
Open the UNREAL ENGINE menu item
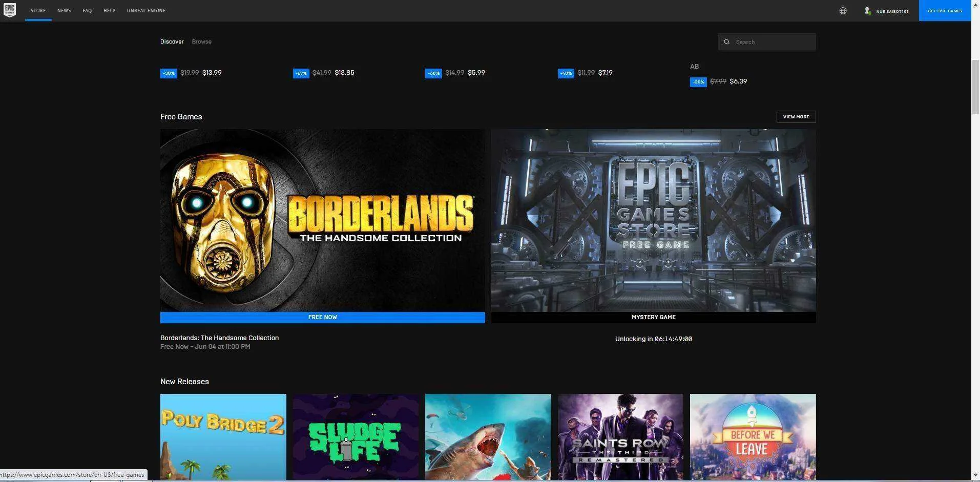point(146,11)
